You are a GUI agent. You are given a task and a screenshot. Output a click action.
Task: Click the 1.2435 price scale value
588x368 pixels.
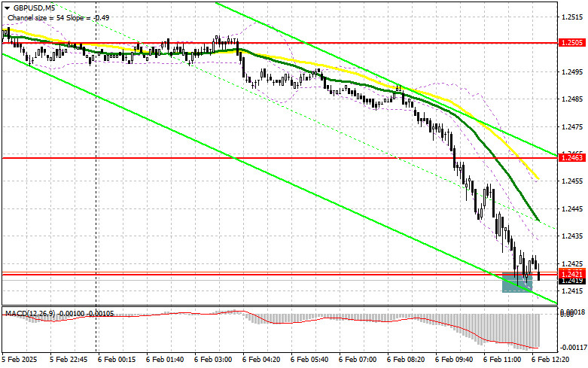pyautogui.click(x=572, y=236)
